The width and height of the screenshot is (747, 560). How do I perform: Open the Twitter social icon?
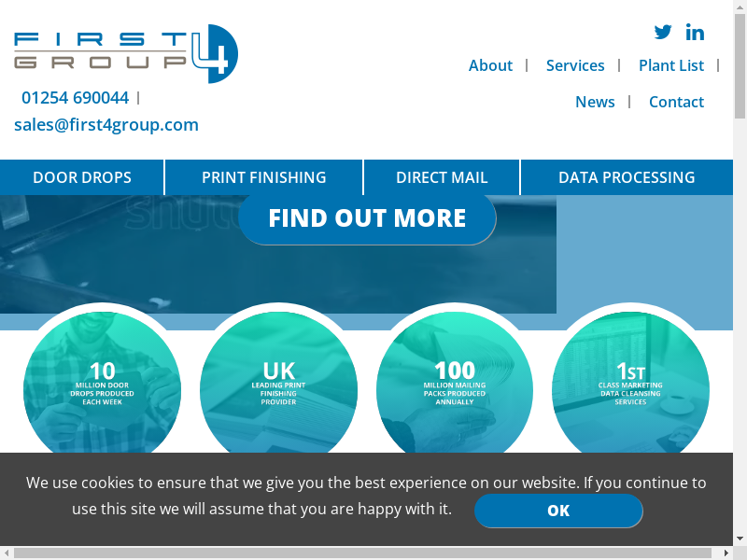(x=663, y=33)
